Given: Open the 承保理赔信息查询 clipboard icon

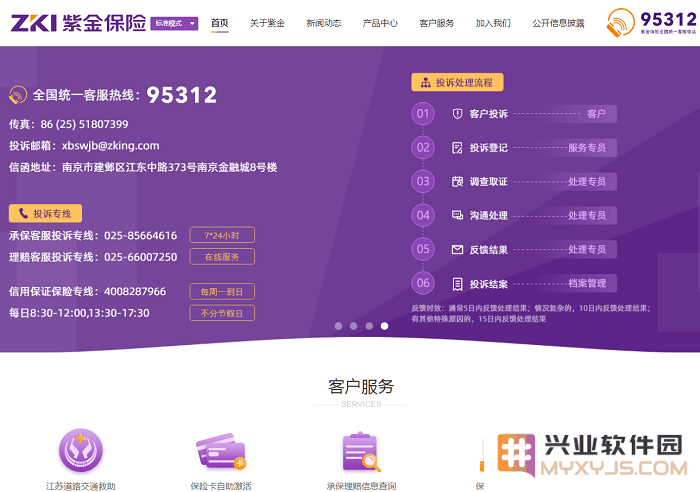Looking at the screenshot, I should (361, 452).
